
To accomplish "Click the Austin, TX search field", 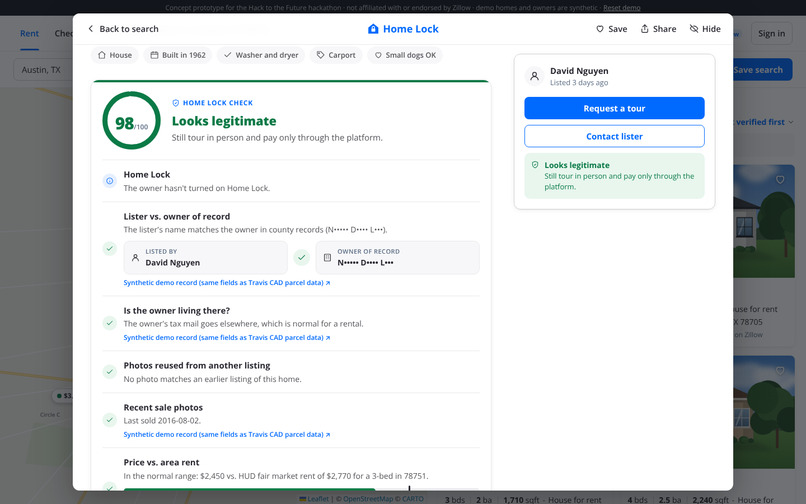I will tap(43, 69).
